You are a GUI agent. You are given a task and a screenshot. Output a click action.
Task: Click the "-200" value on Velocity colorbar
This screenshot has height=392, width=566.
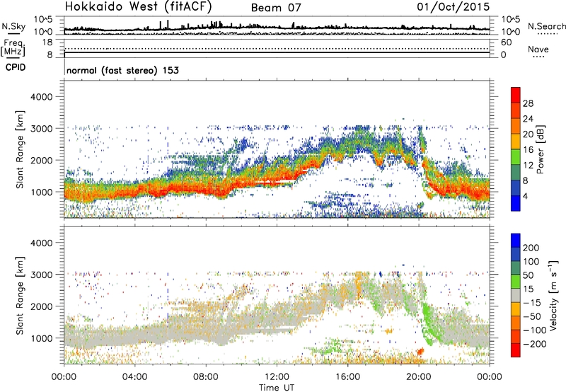(x=535, y=344)
